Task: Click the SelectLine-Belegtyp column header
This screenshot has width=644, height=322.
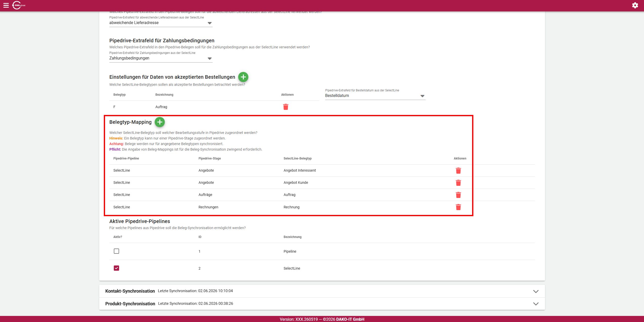Action: [x=297, y=158]
